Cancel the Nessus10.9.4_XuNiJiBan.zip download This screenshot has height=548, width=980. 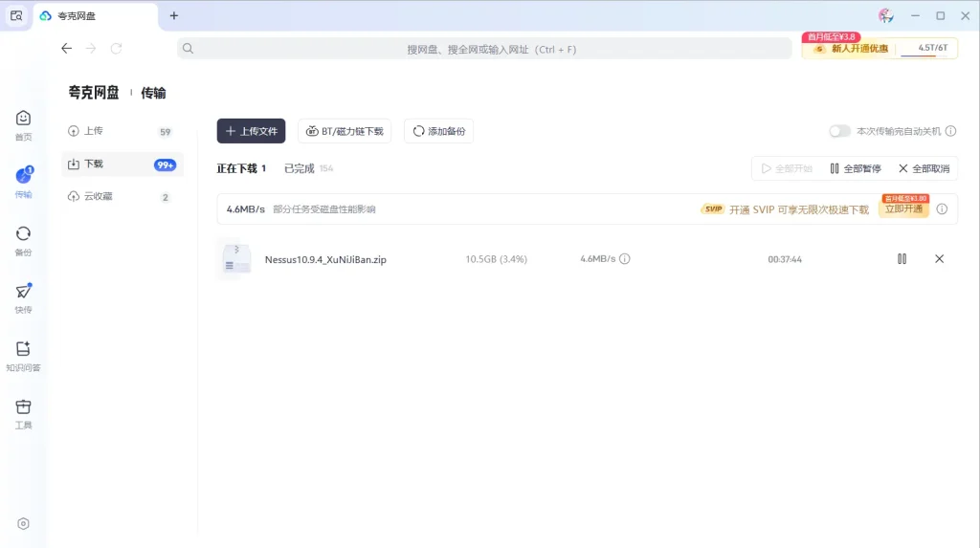click(939, 259)
